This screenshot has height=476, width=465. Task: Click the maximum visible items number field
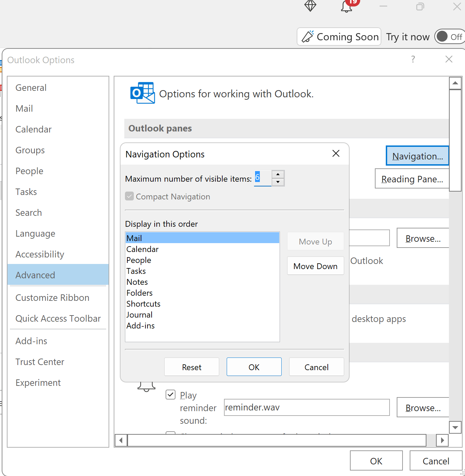tap(263, 178)
